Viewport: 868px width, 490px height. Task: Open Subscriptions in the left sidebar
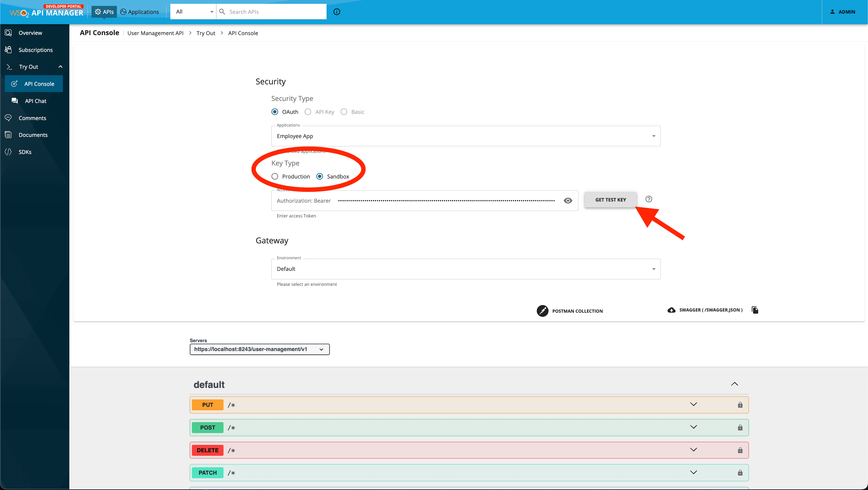click(35, 50)
